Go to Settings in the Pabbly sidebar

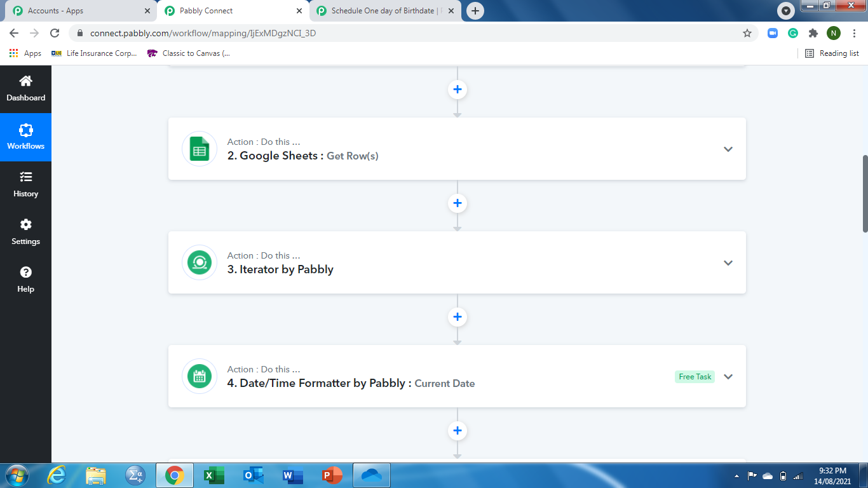[25, 232]
